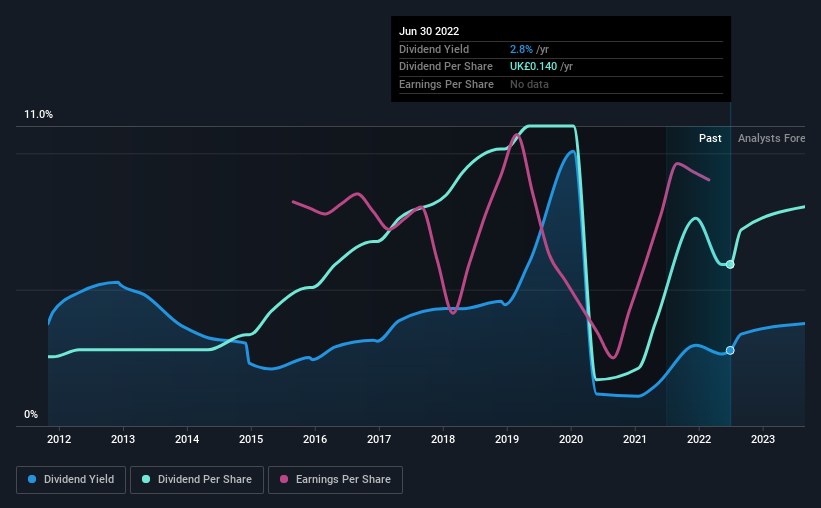Viewport: 821px width, 508px height.
Task: Select the 'Past' period label
Action: pyautogui.click(x=710, y=138)
